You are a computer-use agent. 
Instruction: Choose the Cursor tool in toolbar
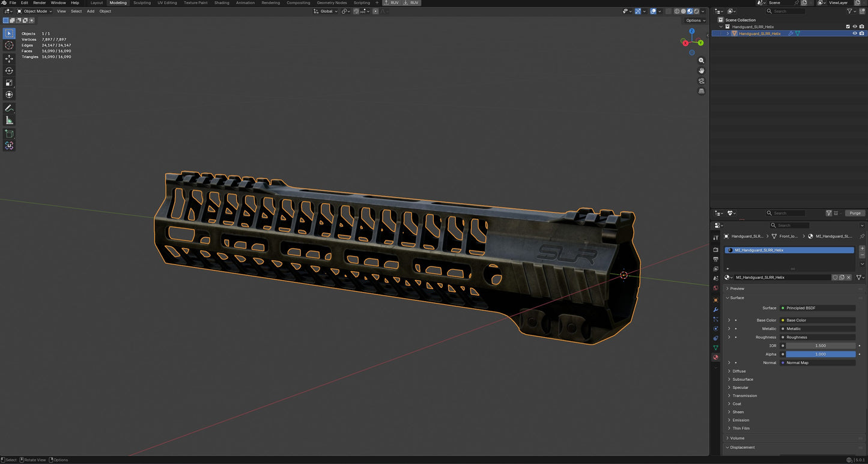pyautogui.click(x=9, y=45)
